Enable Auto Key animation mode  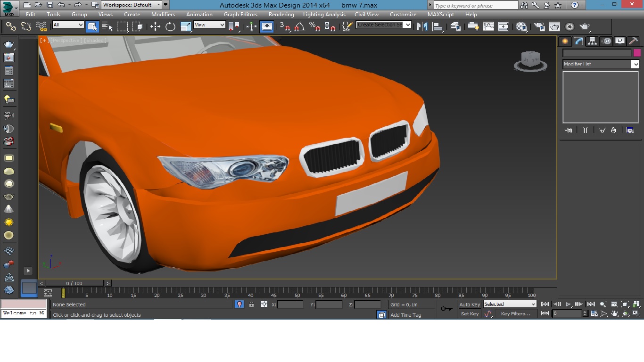(x=469, y=304)
